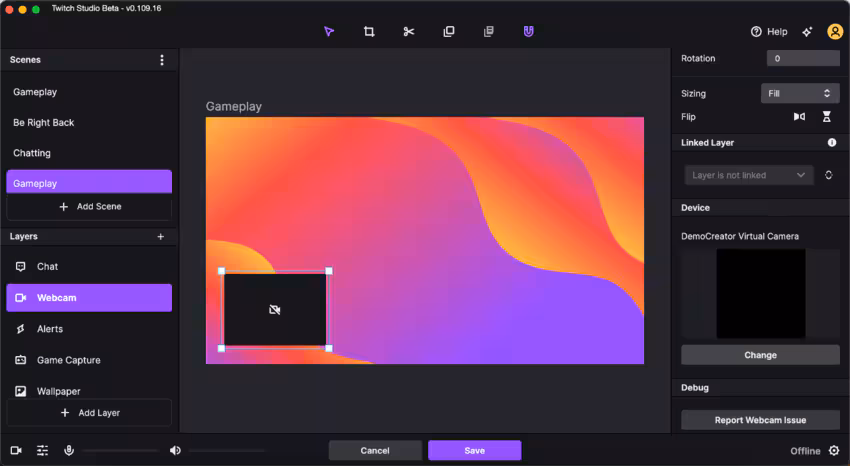Screen dimensions: 850x466
Task: Open the user profile avatar
Action: click(835, 31)
